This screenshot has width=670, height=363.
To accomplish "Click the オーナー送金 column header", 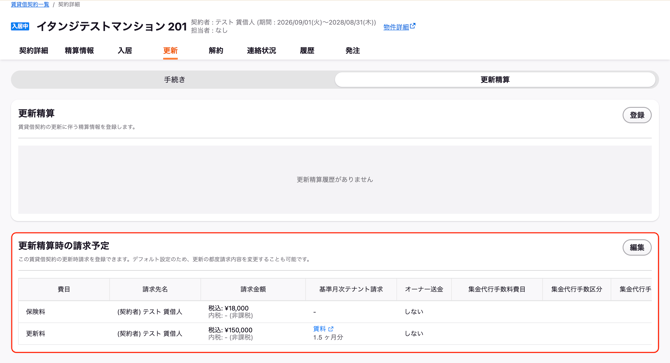I will (x=424, y=289).
